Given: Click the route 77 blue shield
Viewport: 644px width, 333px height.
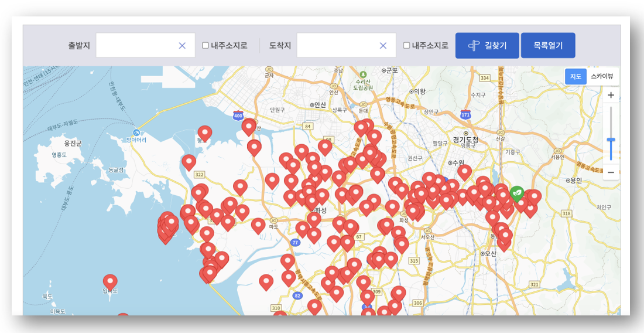Looking at the screenshot, I should [x=295, y=243].
